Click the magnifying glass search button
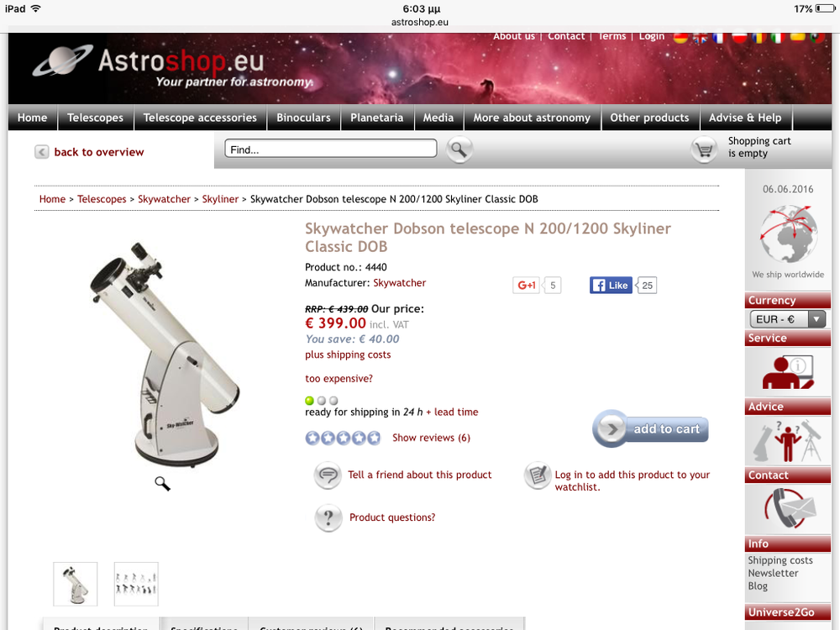 tap(459, 150)
